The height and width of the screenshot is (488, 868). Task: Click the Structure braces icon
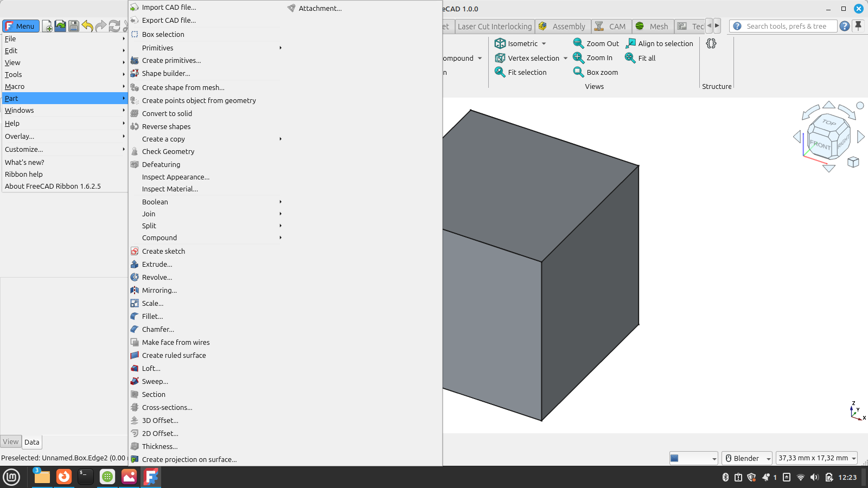click(x=711, y=43)
